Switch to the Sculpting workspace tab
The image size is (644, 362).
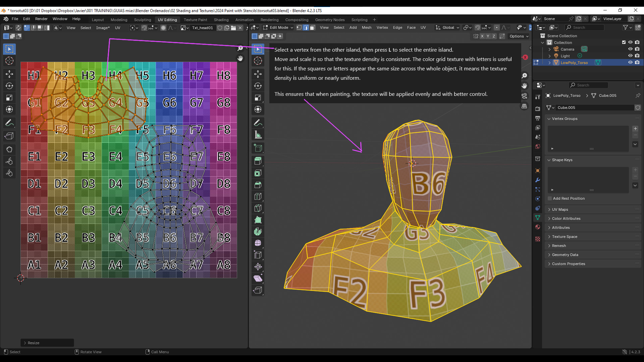click(143, 20)
